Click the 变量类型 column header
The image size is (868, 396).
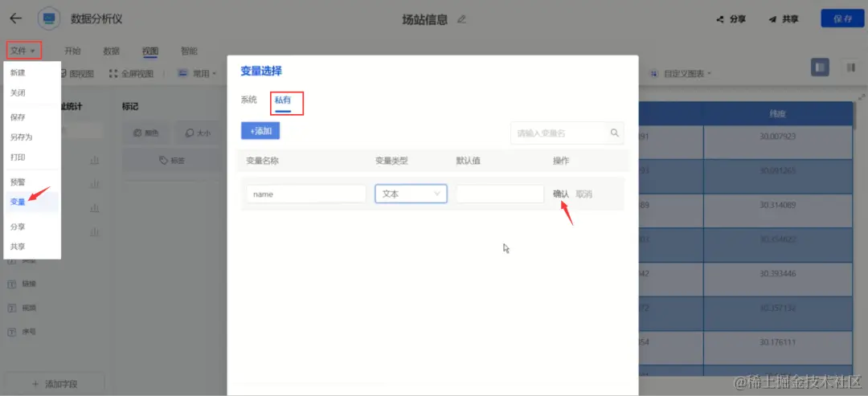[x=392, y=161]
